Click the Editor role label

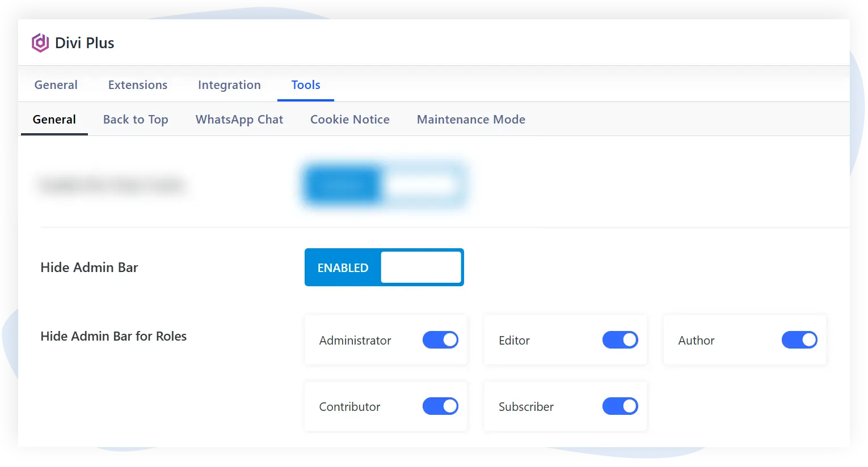coord(514,341)
